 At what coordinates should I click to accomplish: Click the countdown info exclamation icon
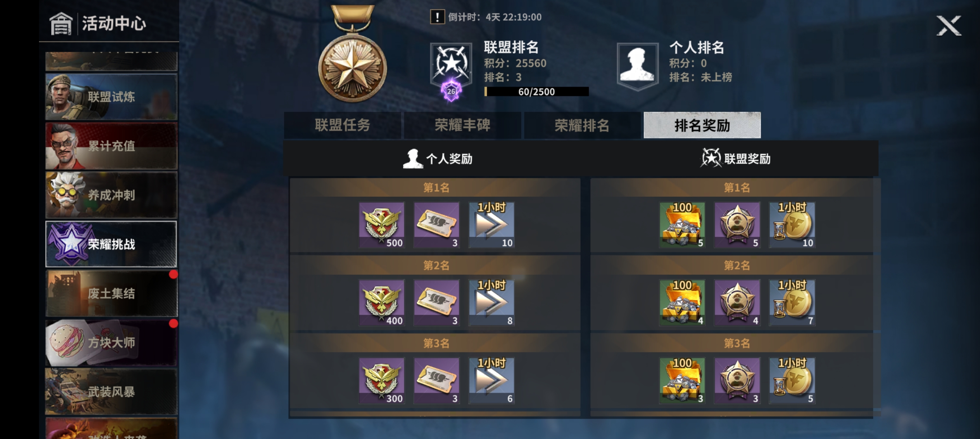coord(437,17)
